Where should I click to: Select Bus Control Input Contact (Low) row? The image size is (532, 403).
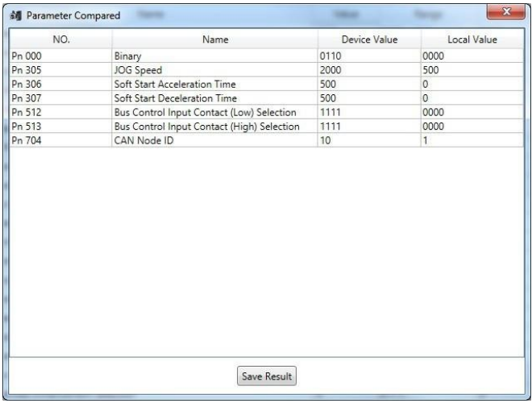click(267, 112)
